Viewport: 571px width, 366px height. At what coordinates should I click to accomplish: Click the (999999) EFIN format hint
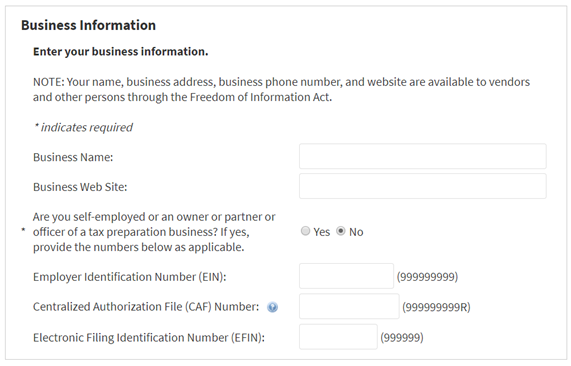(x=402, y=338)
